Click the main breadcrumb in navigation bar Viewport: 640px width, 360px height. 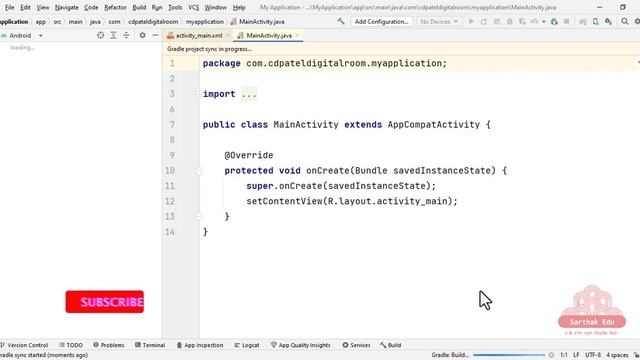coord(75,22)
